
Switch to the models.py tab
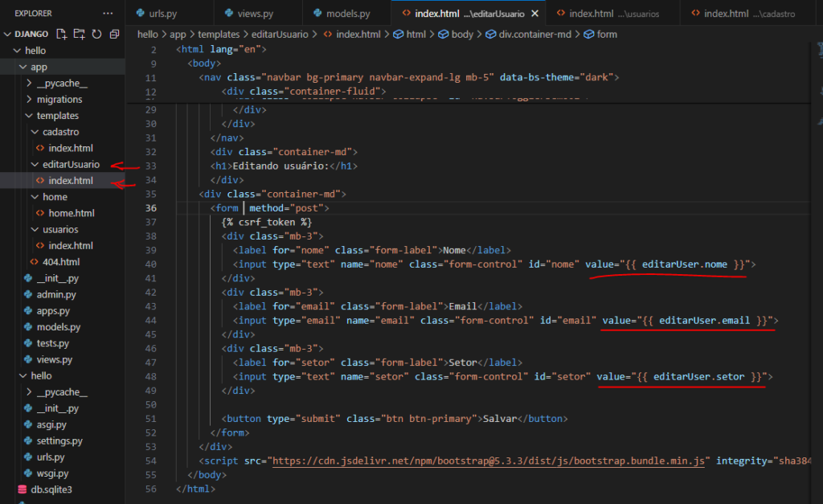pyautogui.click(x=346, y=14)
